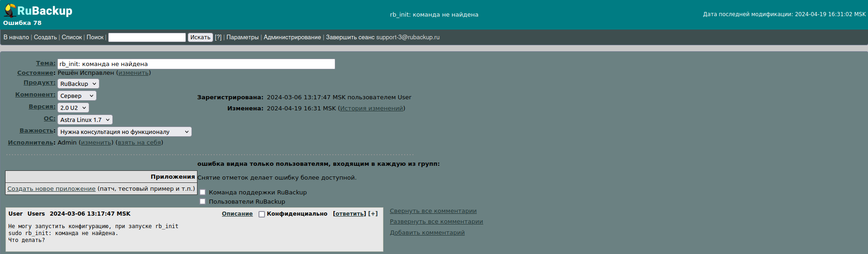868x254 pixels.
Task: Open the 'Версия' 2.0 U2 dropdown
Action: coord(73,108)
